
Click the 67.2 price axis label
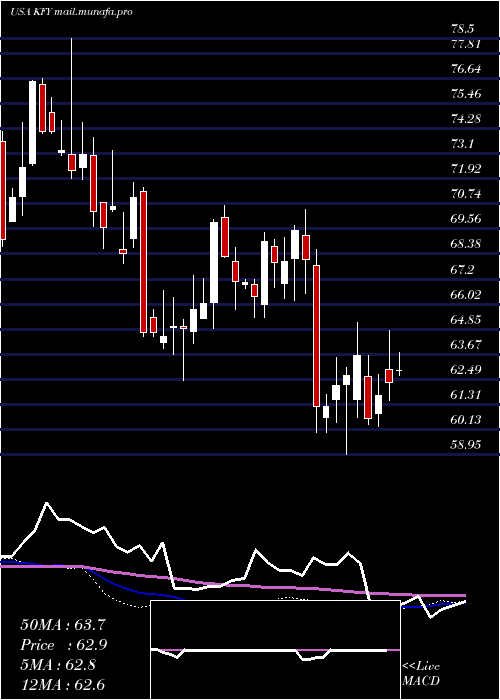[462, 270]
